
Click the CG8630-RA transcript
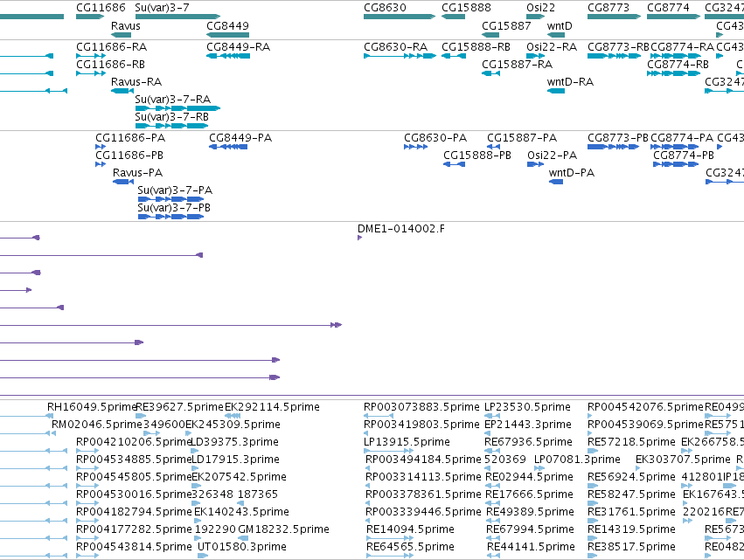click(400, 56)
